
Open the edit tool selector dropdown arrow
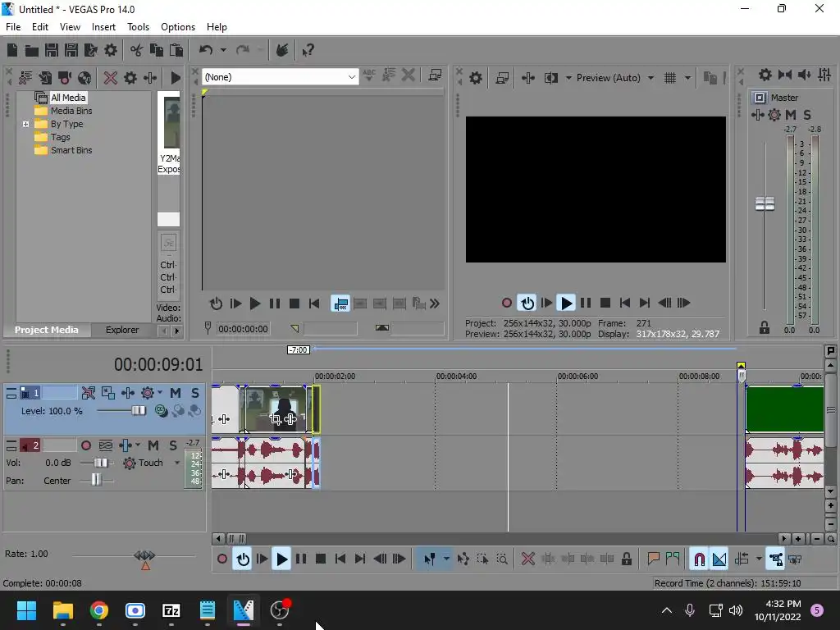(446, 559)
